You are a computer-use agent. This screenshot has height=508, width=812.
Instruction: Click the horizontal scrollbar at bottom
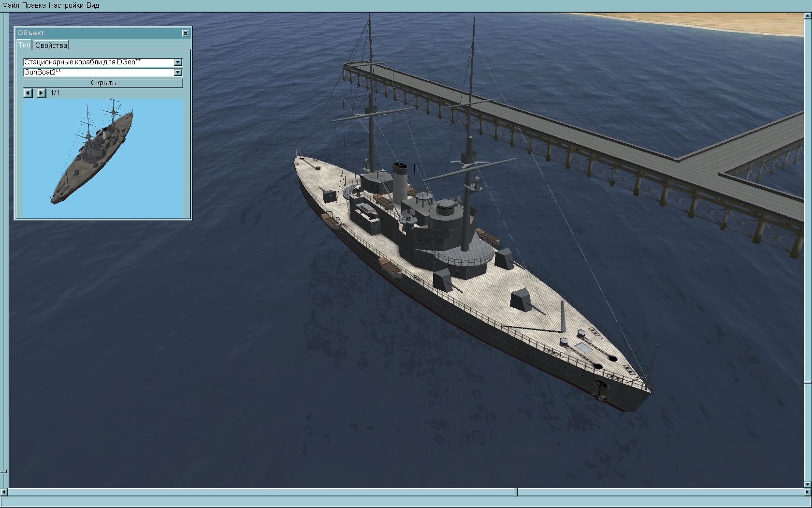coord(406,492)
